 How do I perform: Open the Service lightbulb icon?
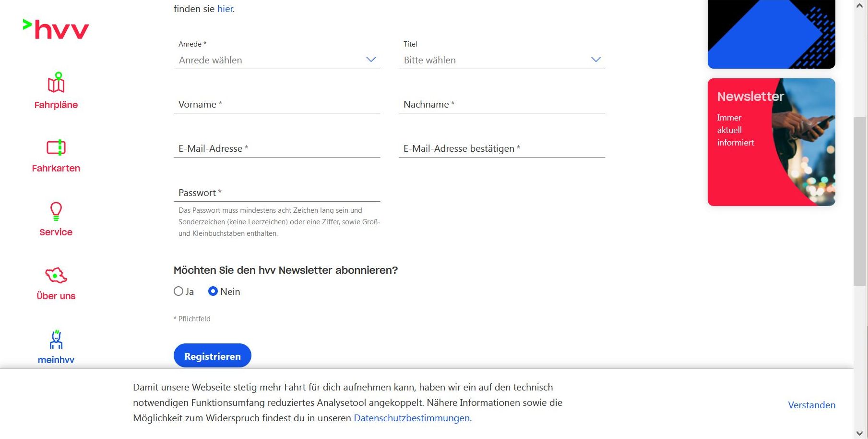[x=56, y=211]
